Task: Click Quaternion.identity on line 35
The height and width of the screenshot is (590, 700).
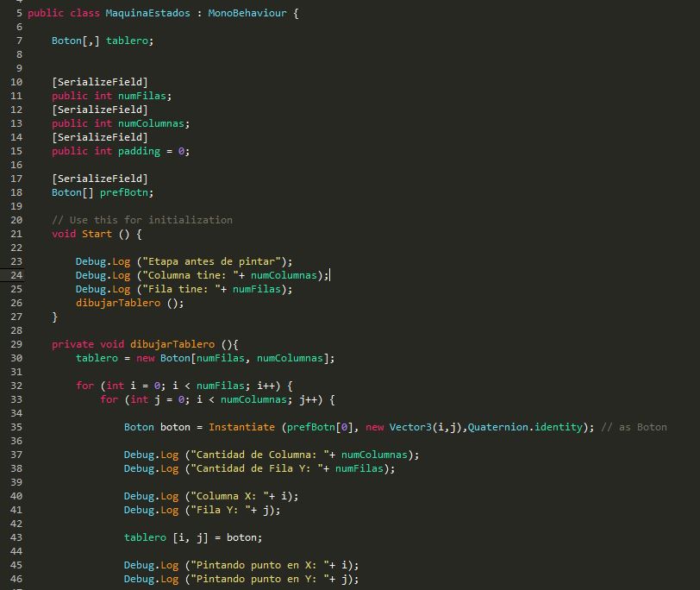Action: pyautogui.click(x=525, y=428)
